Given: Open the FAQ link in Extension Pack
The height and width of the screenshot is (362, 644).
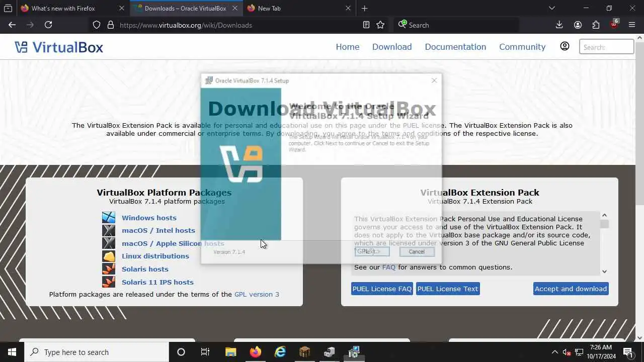Looking at the screenshot, I should (389, 267).
